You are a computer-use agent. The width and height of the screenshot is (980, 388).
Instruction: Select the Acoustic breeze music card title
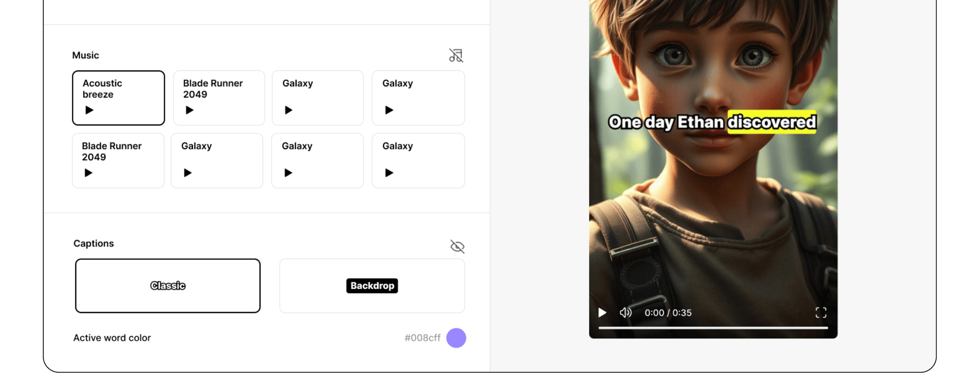coord(102,89)
